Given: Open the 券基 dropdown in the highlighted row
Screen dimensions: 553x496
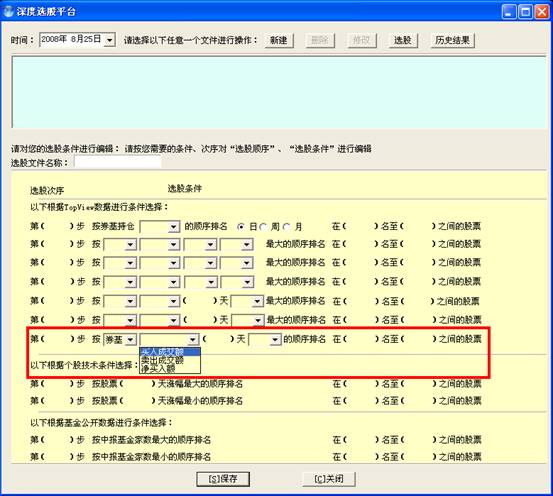Looking at the screenshot, I should click(120, 340).
